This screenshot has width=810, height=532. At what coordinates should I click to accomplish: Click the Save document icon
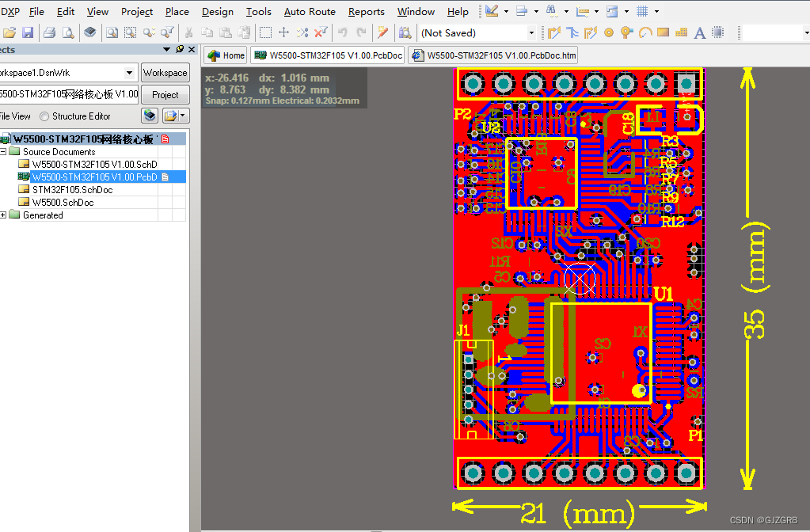(x=29, y=32)
